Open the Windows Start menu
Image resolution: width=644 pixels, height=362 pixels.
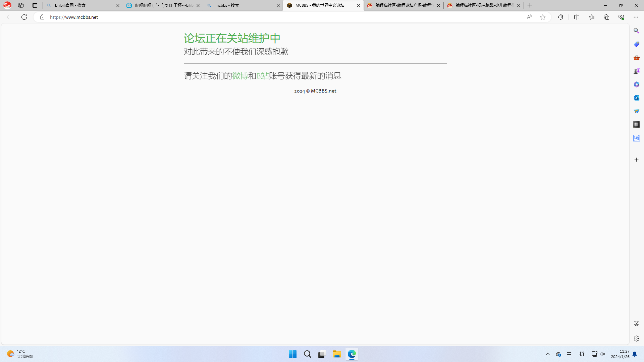(292, 354)
